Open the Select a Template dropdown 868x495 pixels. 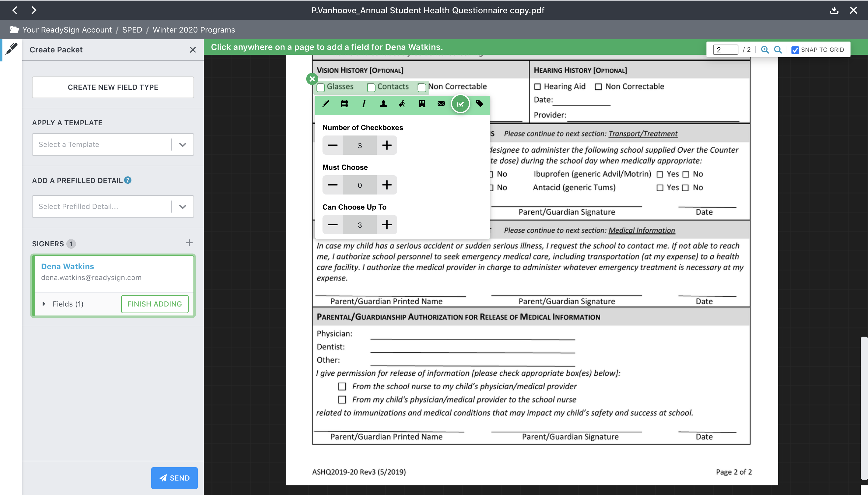[113, 145]
